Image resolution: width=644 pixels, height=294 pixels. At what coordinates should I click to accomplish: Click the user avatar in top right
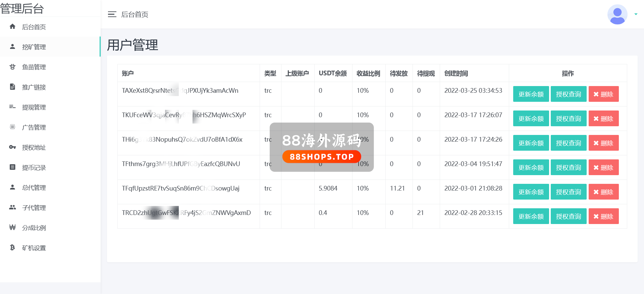point(617,14)
